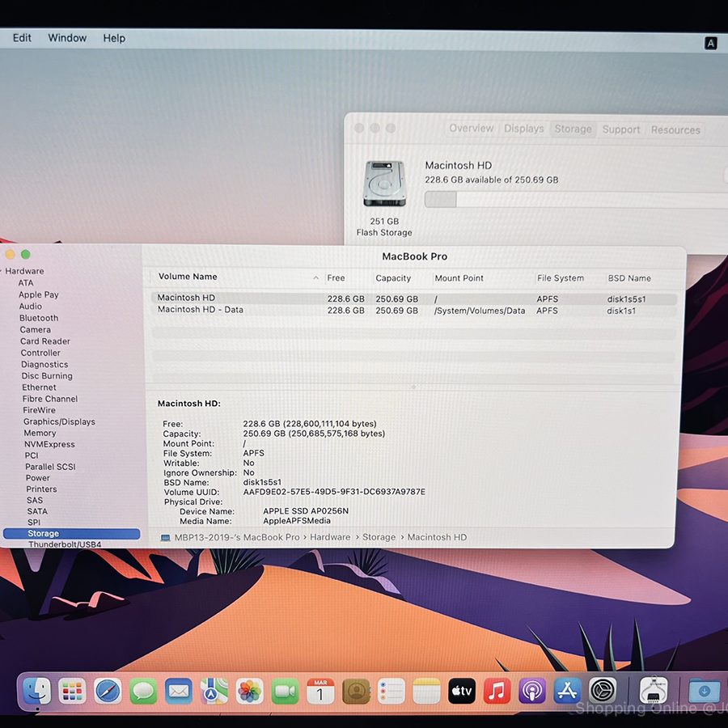The width and height of the screenshot is (728, 728).
Task: Click laptop icon in the path bar
Action: click(x=165, y=538)
